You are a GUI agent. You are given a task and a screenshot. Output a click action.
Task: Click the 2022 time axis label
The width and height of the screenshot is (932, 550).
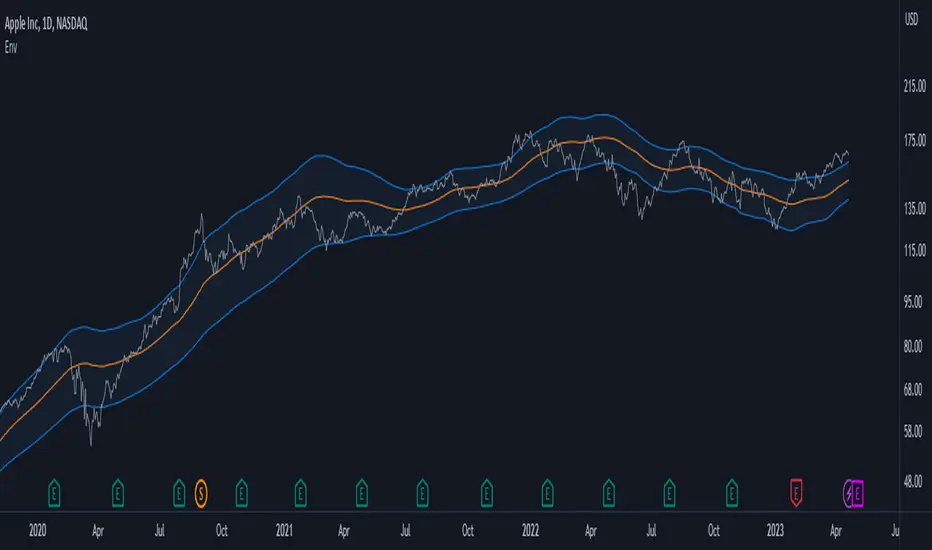[530, 530]
